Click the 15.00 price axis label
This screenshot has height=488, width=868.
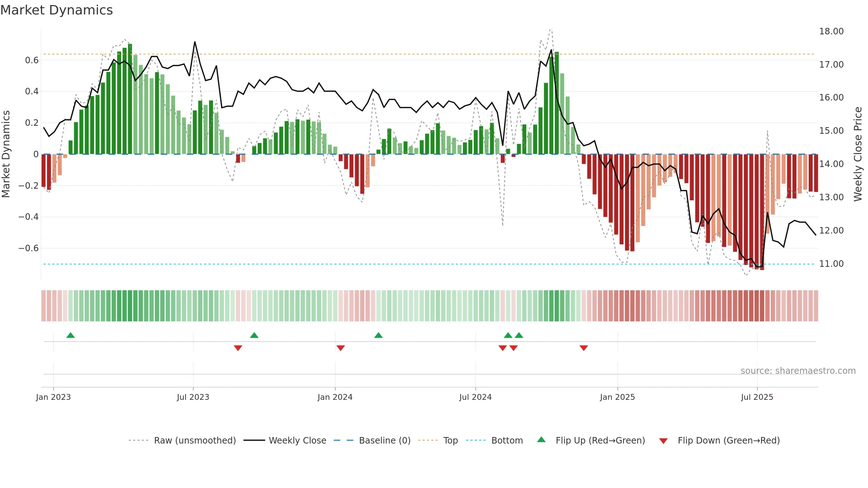(x=831, y=131)
